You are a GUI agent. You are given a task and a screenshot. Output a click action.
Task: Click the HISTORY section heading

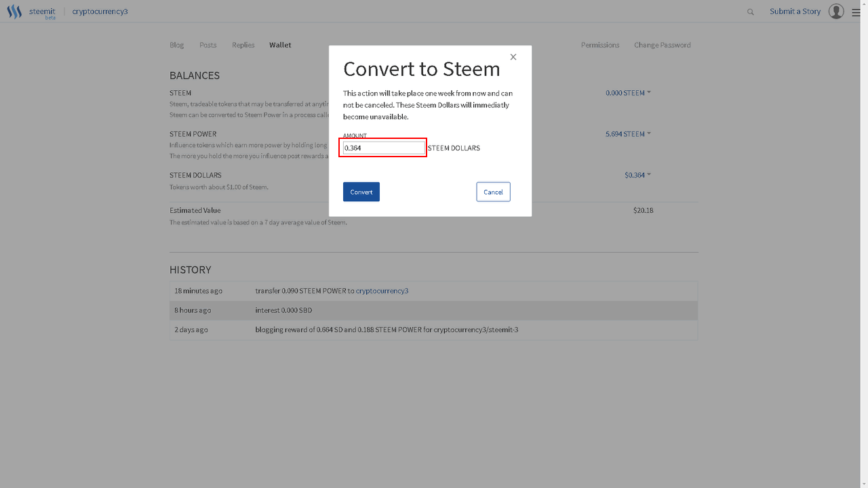pos(191,270)
